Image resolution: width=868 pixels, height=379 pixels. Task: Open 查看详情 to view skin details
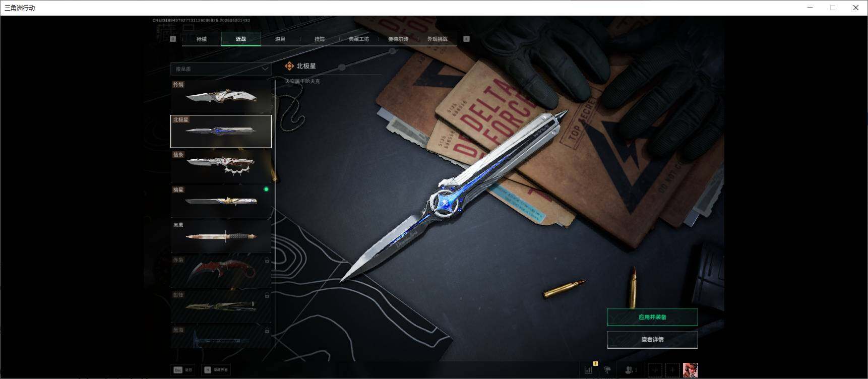652,340
